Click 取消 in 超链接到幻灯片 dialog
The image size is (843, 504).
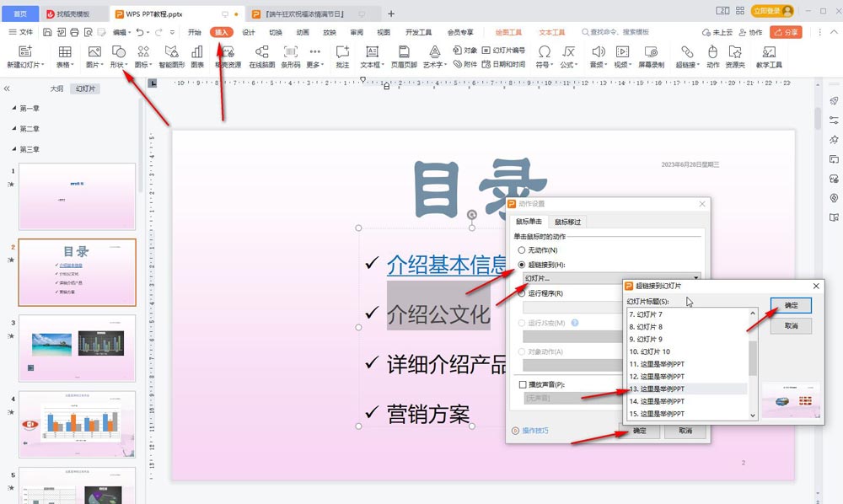[791, 325]
